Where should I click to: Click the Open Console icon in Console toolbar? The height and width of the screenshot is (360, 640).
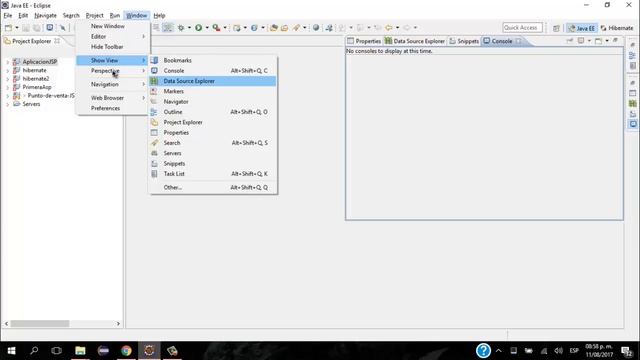598,41
